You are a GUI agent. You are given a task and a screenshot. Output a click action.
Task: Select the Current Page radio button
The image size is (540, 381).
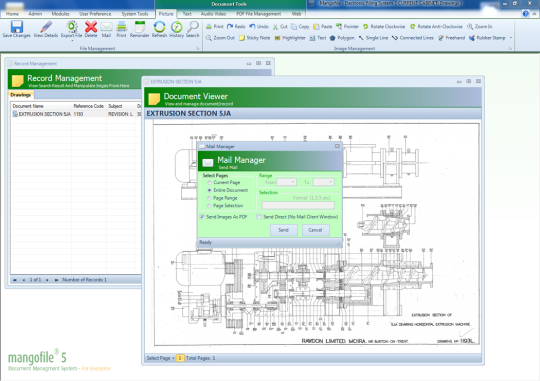[x=209, y=183]
